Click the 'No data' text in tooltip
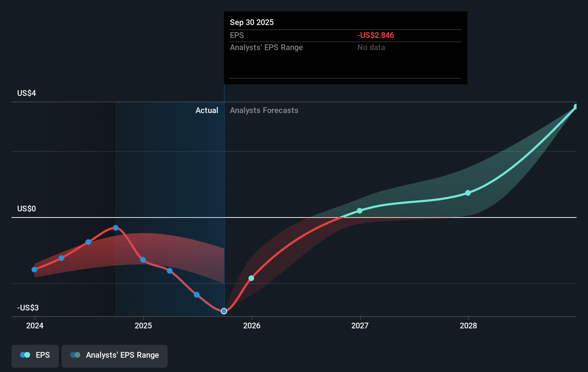The image size is (588, 372). (371, 48)
